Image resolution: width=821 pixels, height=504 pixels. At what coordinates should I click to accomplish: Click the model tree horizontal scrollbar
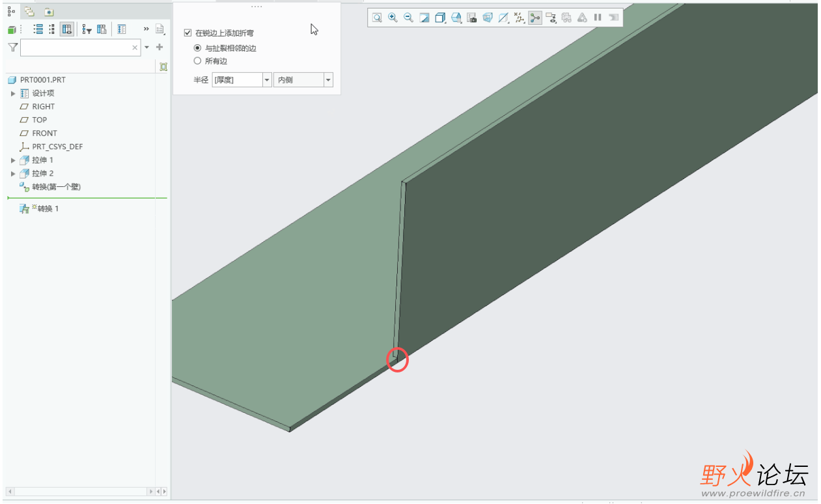coord(81,492)
